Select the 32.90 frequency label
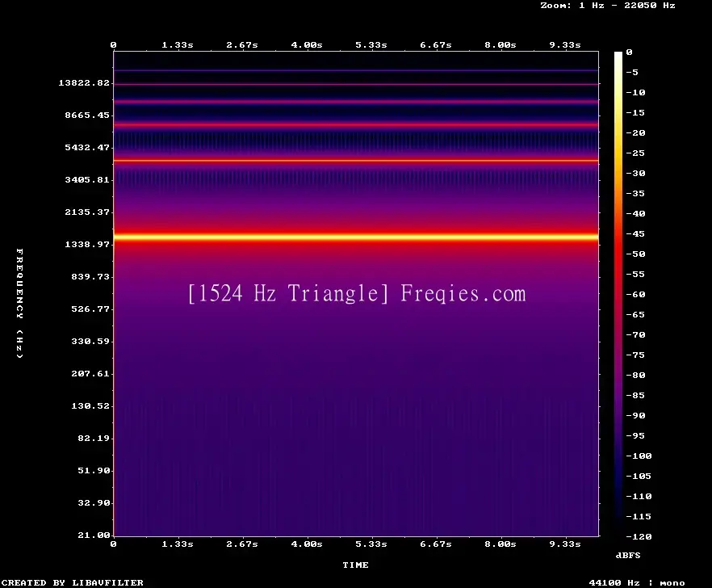712x588 pixels. (94, 502)
